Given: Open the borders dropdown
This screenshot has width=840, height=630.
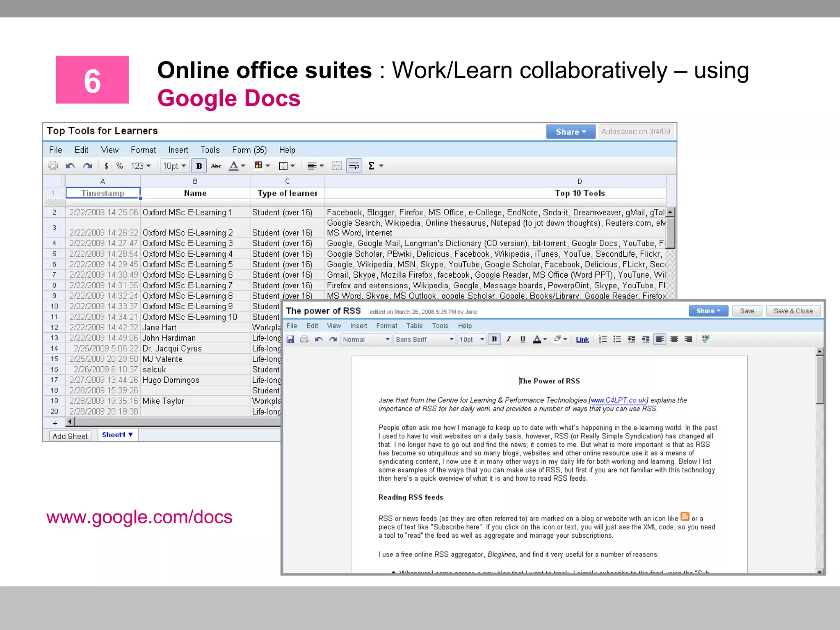Looking at the screenshot, I should pos(287,166).
